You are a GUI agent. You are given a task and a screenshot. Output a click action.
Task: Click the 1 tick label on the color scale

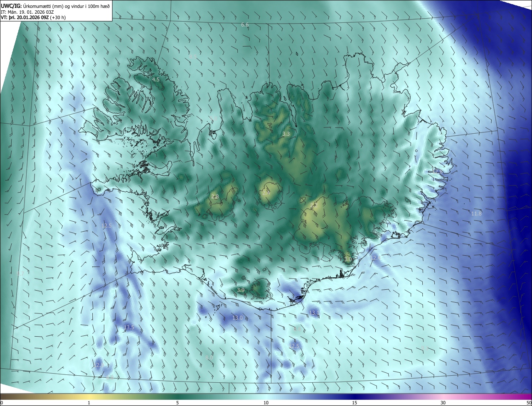click(x=89, y=403)
